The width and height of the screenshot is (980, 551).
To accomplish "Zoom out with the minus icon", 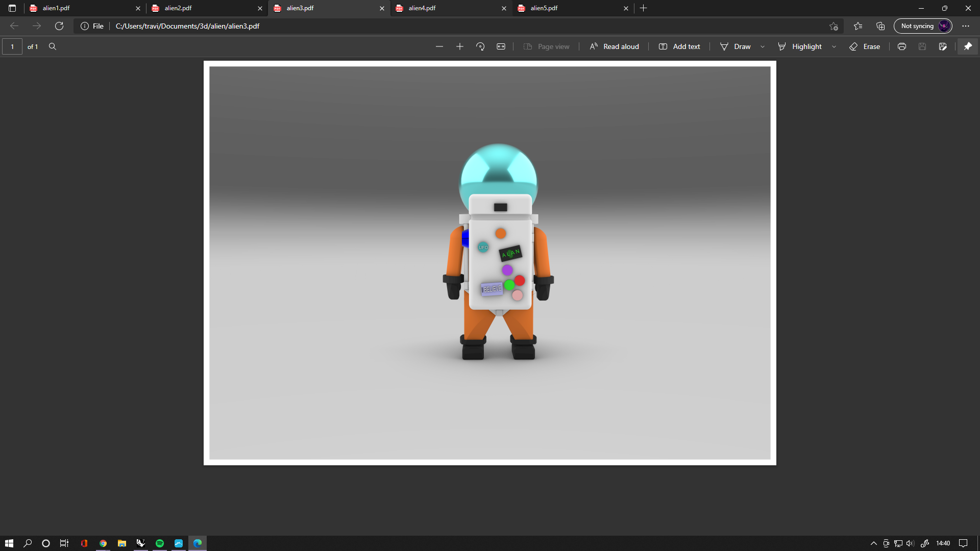I will tap(439, 46).
